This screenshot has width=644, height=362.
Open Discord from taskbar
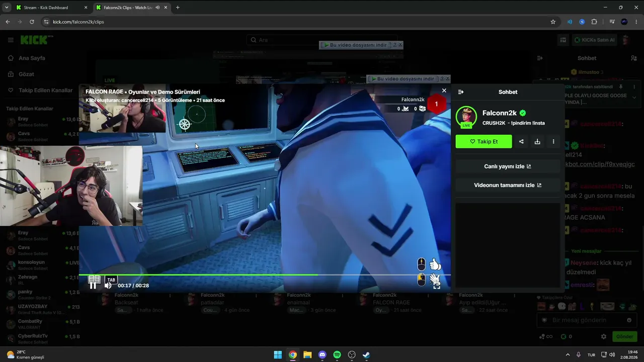pos(323,355)
